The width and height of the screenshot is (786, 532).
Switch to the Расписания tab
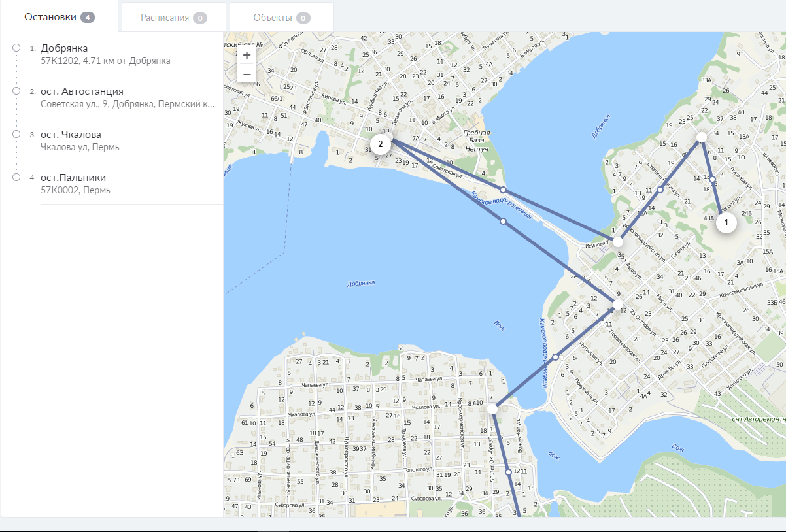(165, 18)
